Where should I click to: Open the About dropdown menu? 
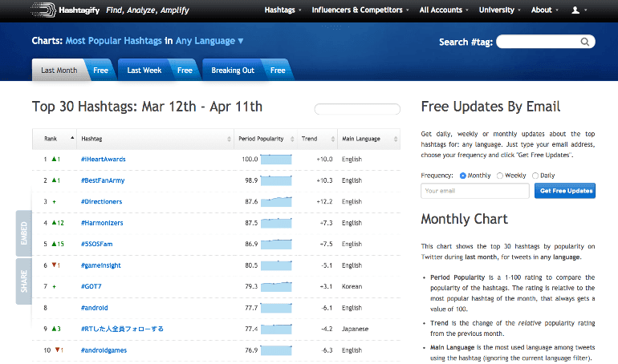coord(544,10)
